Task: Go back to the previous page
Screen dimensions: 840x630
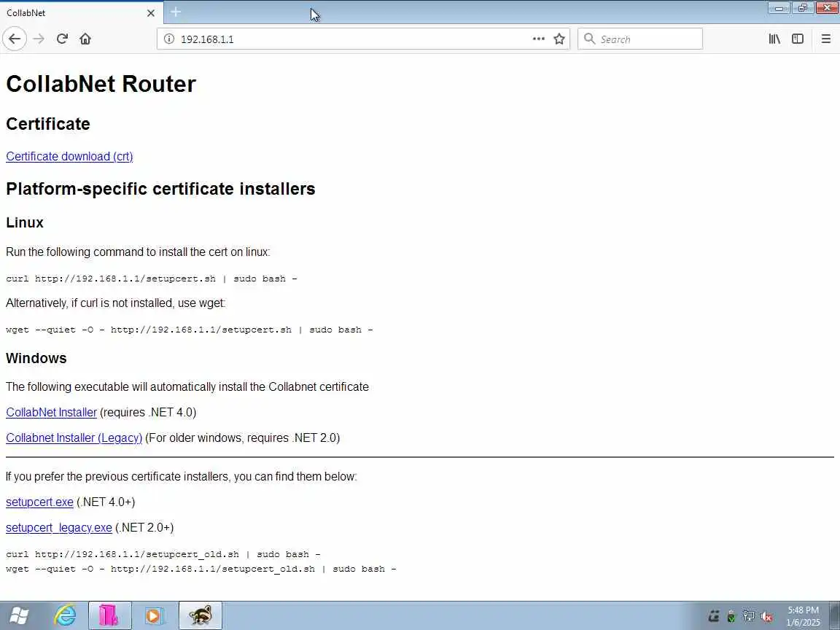Action: point(15,39)
